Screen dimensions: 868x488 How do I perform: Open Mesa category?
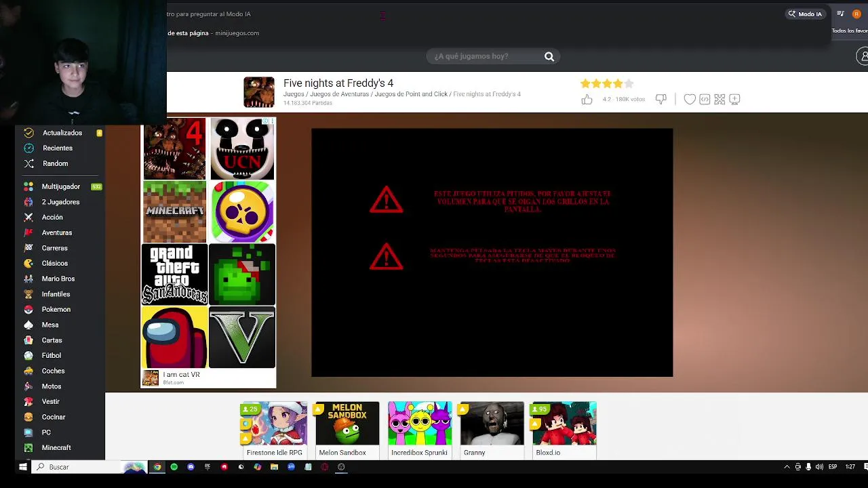(50, 325)
